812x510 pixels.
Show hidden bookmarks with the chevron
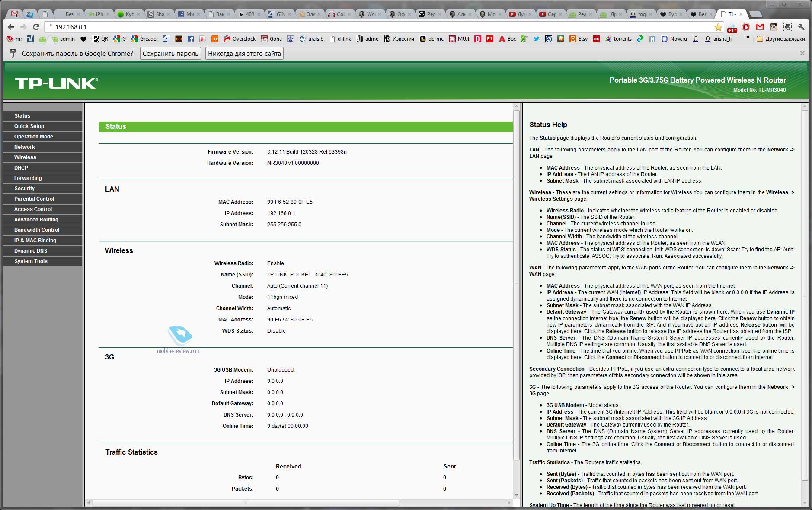coord(748,38)
